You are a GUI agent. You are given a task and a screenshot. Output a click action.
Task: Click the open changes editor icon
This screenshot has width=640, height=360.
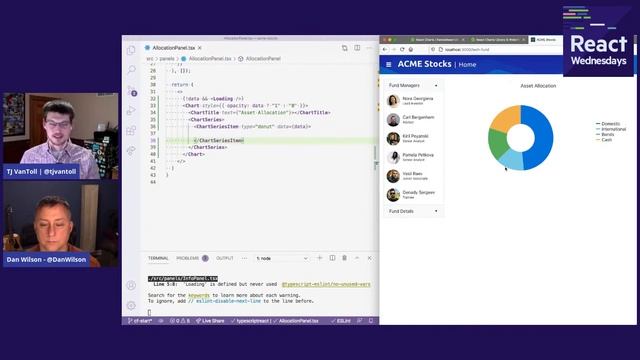click(344, 48)
